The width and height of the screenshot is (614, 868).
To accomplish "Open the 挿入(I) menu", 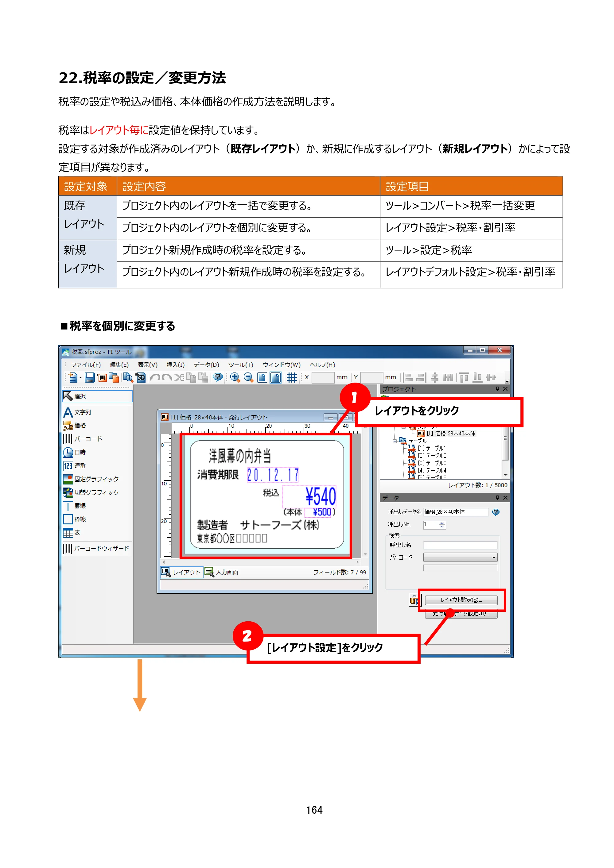I will coord(175,365).
